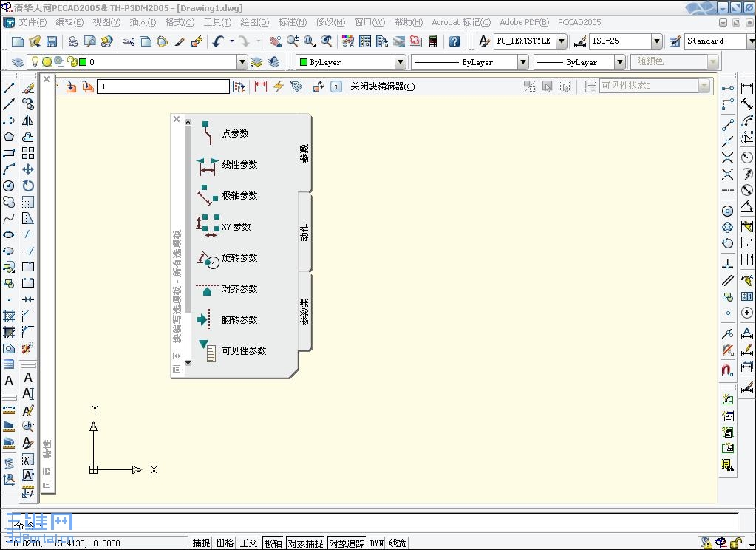Image resolution: width=756 pixels, height=550 pixels.
Task: Select the Mirror modify tool
Action: [x=28, y=120]
